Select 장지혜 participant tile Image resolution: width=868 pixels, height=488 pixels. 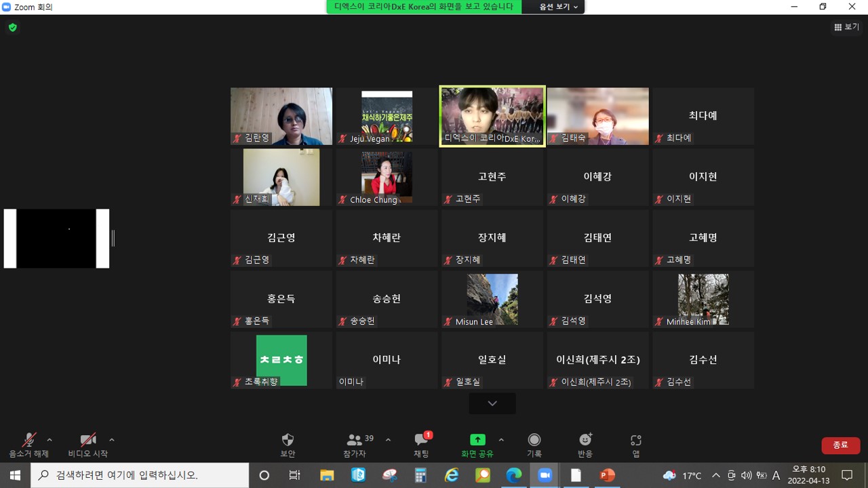pyautogui.click(x=492, y=238)
